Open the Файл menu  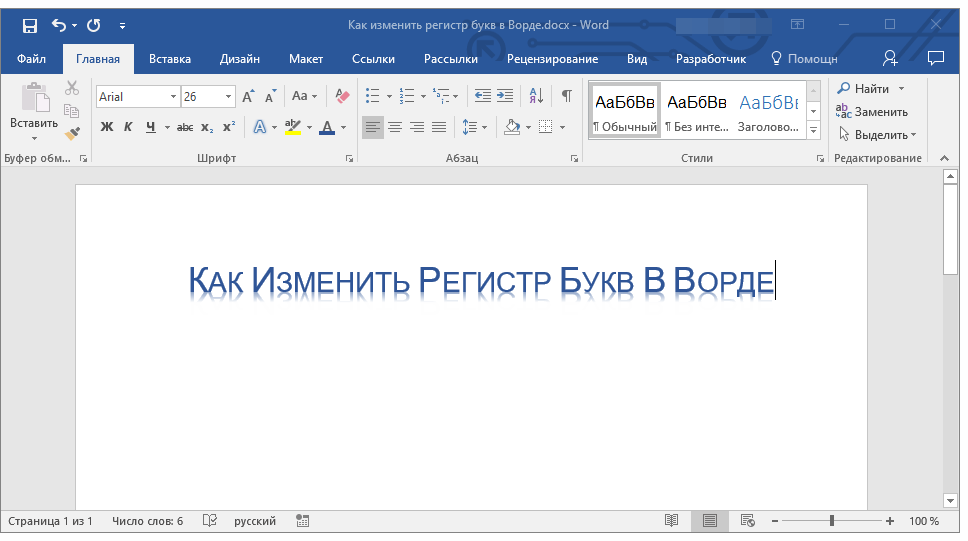(31, 59)
